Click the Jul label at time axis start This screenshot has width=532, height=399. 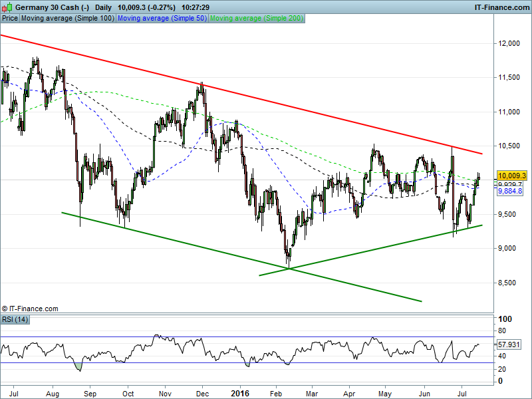[13, 394]
